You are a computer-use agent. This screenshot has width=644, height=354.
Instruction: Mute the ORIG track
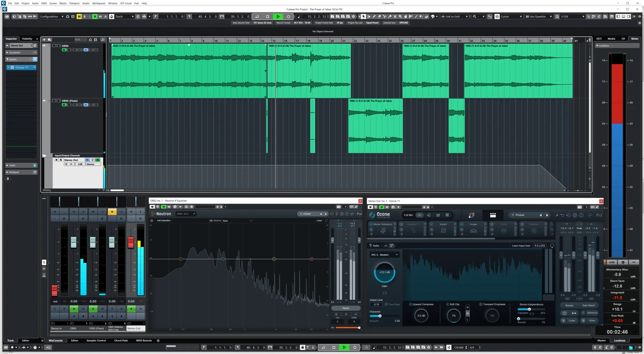(53, 45)
